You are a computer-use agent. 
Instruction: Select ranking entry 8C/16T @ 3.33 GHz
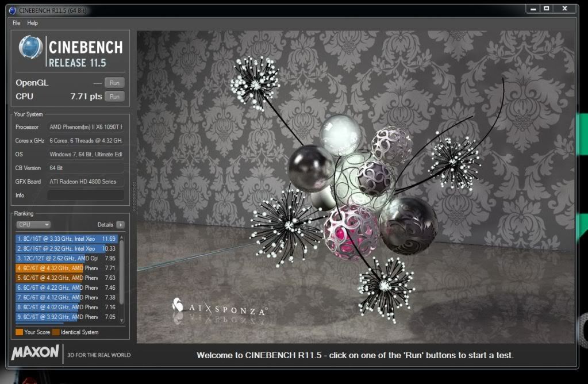point(67,239)
